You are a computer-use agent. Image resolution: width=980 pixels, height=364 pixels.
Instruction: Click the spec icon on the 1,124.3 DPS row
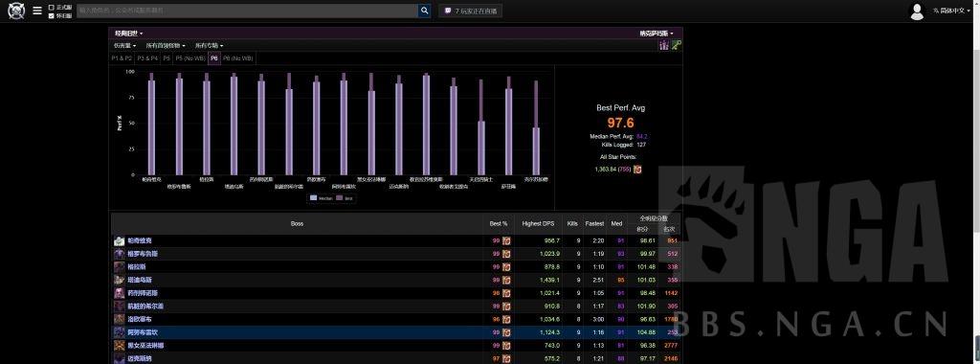click(506, 332)
